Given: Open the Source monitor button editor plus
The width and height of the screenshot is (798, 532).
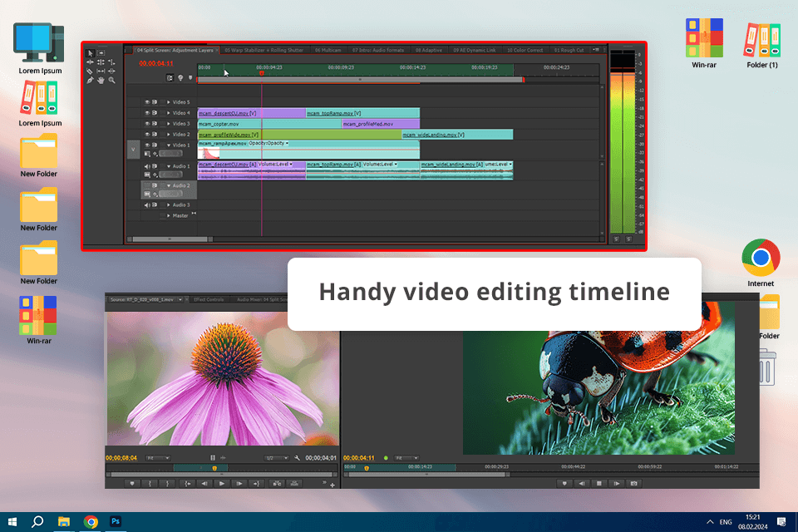Looking at the screenshot, I should (332, 485).
